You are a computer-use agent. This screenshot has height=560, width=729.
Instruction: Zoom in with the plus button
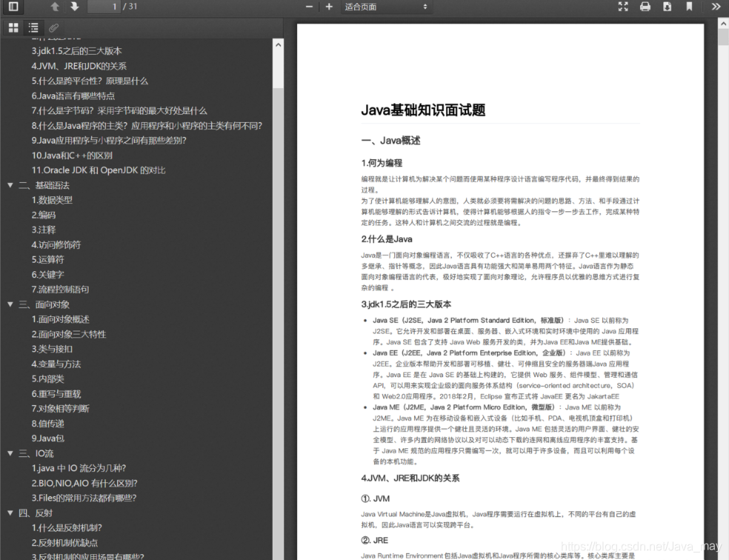329,7
